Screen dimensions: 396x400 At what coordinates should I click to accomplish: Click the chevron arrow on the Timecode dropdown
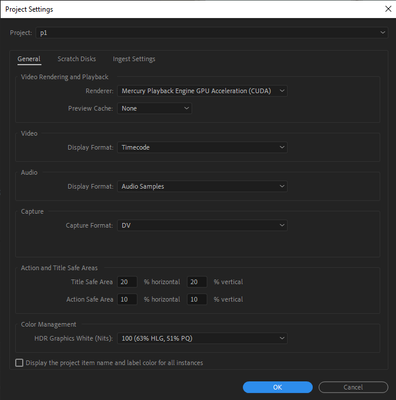[x=282, y=147]
